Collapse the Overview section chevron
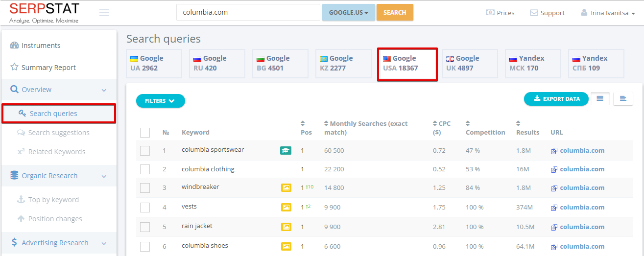644x256 pixels. click(x=104, y=90)
